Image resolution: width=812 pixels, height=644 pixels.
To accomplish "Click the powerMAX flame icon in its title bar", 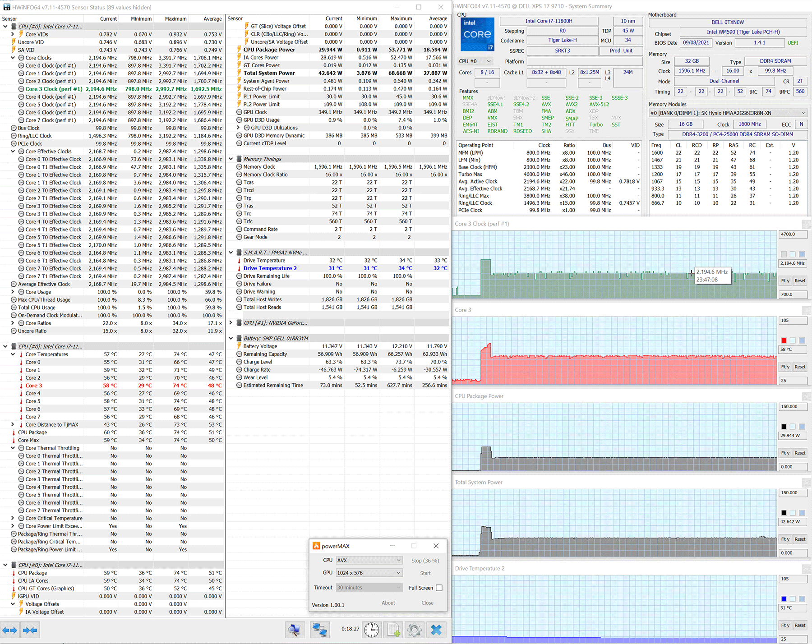I will [x=317, y=546].
